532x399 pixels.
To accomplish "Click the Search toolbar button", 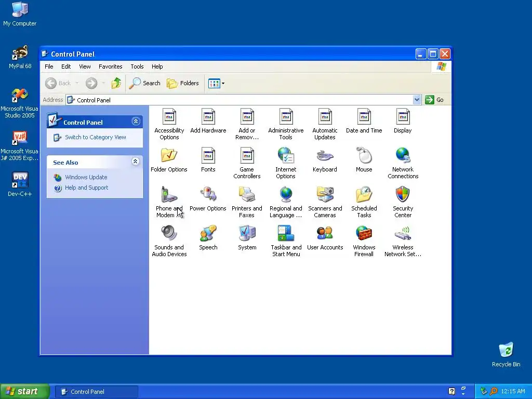I will 144,83.
